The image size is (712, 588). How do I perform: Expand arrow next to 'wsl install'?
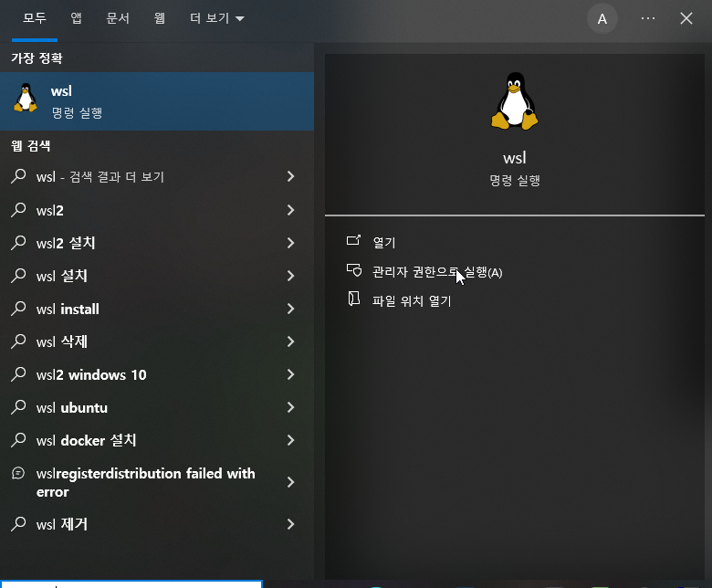click(290, 309)
